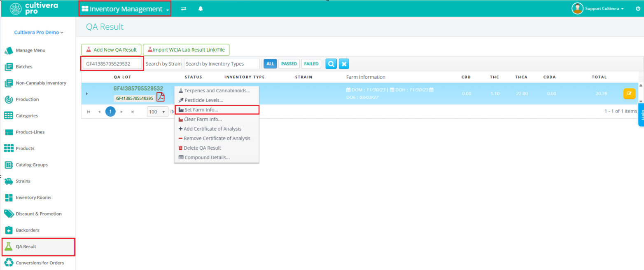The image size is (644, 270).
Task: Click the GF41385705529532 QA lot link
Action: pyautogui.click(x=138, y=89)
